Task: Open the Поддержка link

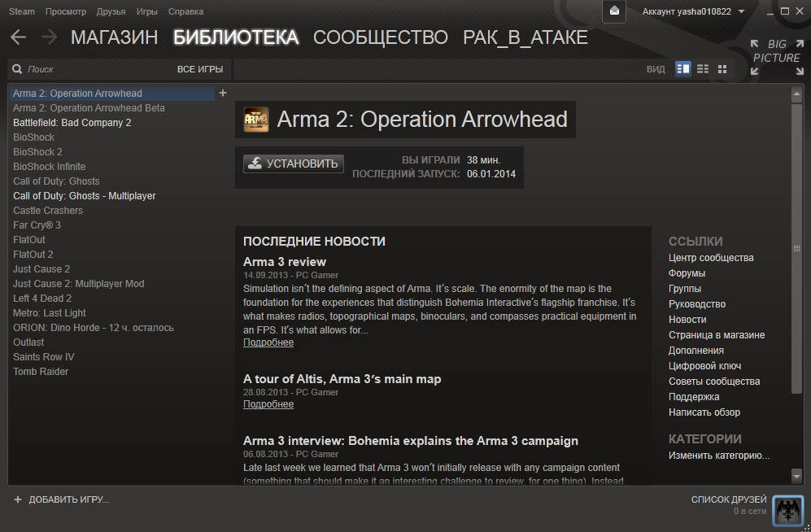Action: tap(694, 397)
